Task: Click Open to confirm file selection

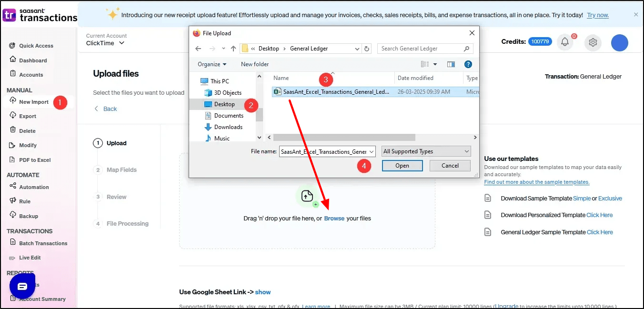Action: (402, 165)
